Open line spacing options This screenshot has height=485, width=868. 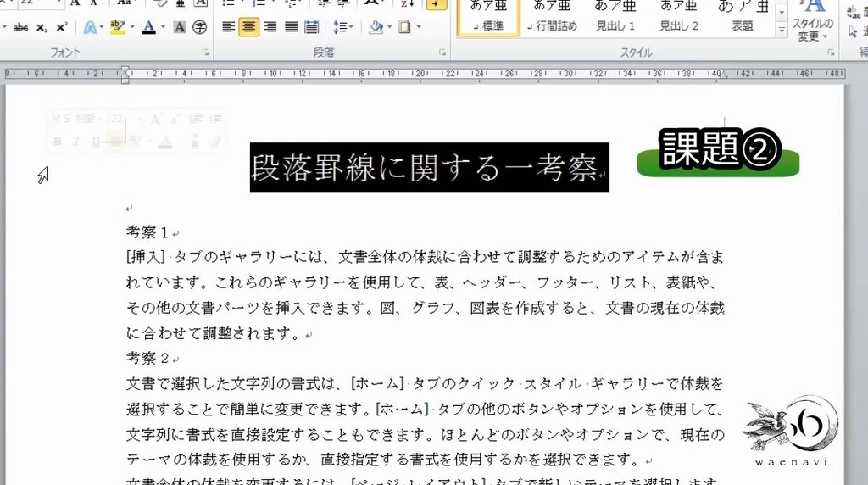tap(343, 26)
